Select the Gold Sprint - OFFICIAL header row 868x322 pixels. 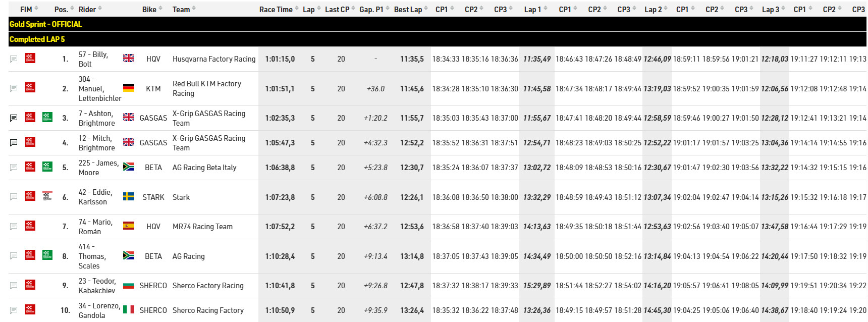pos(437,24)
